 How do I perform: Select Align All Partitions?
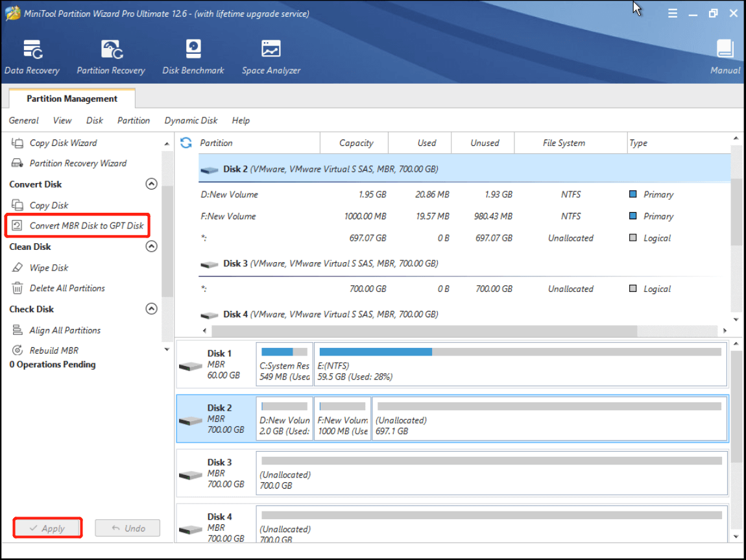[x=66, y=330]
